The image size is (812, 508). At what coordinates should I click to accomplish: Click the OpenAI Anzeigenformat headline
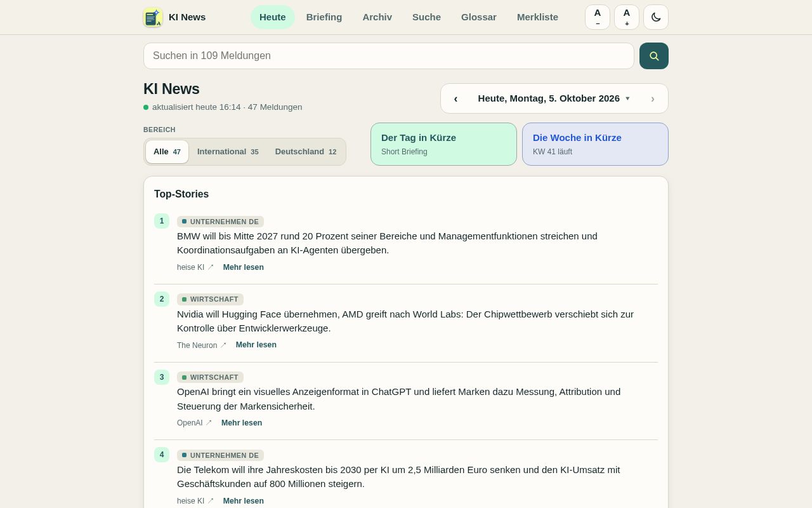398,399
